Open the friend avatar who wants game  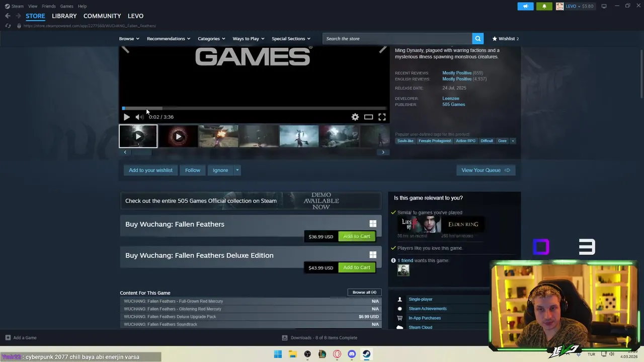click(404, 270)
